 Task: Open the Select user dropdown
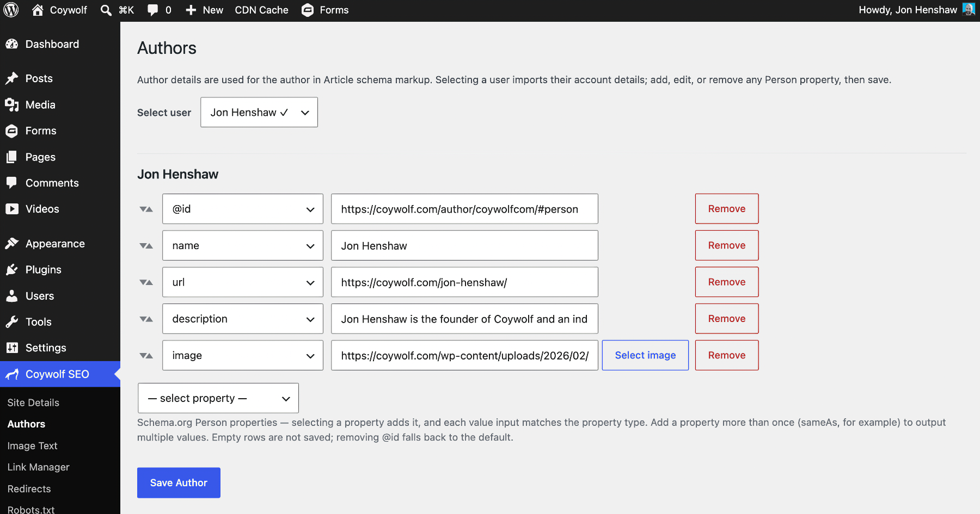point(259,112)
